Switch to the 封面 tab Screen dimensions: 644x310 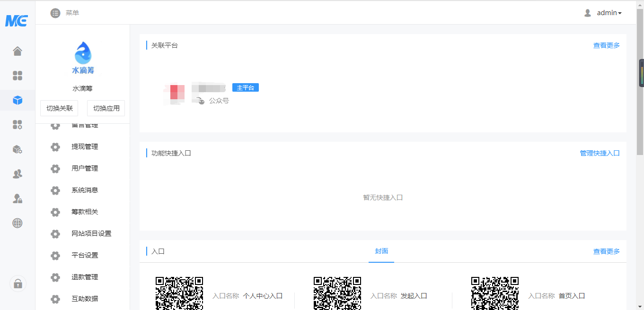pyautogui.click(x=381, y=251)
